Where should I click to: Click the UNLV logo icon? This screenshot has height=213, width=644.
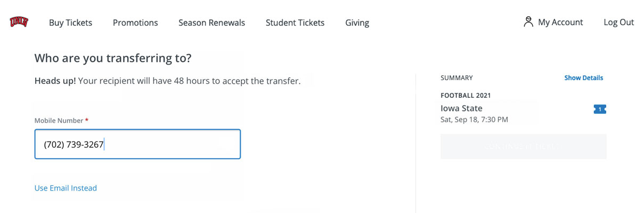click(x=19, y=22)
